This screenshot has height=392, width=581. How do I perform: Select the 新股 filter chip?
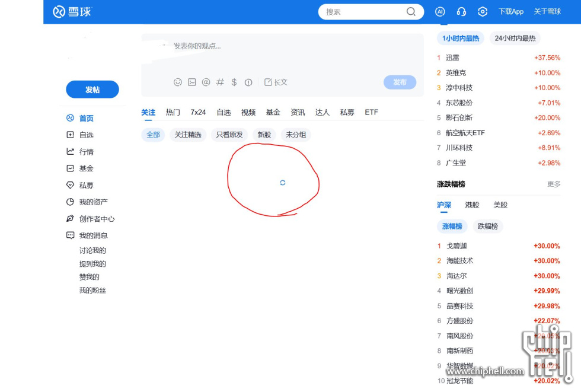(264, 135)
